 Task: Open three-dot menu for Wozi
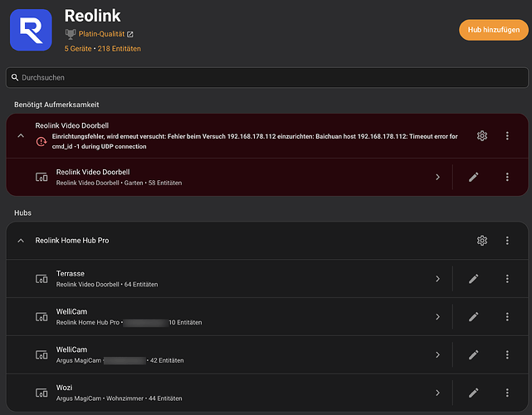(507, 393)
